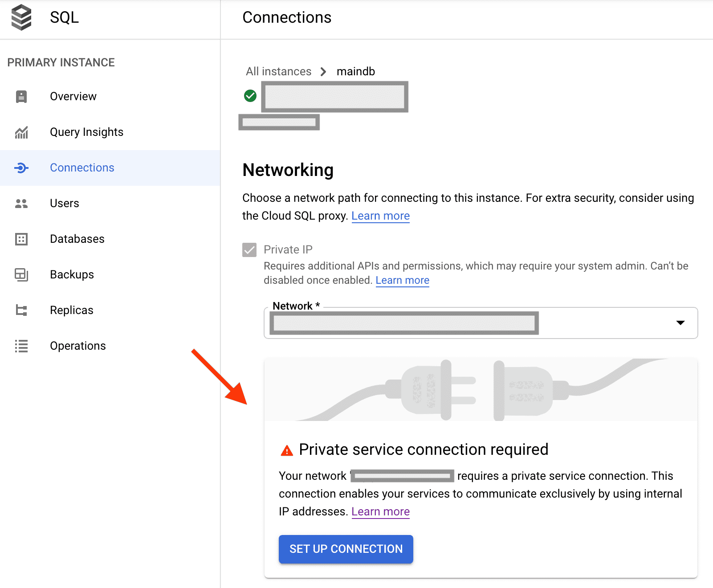
Task: Click the Query Insights chart icon
Action: pos(21,132)
